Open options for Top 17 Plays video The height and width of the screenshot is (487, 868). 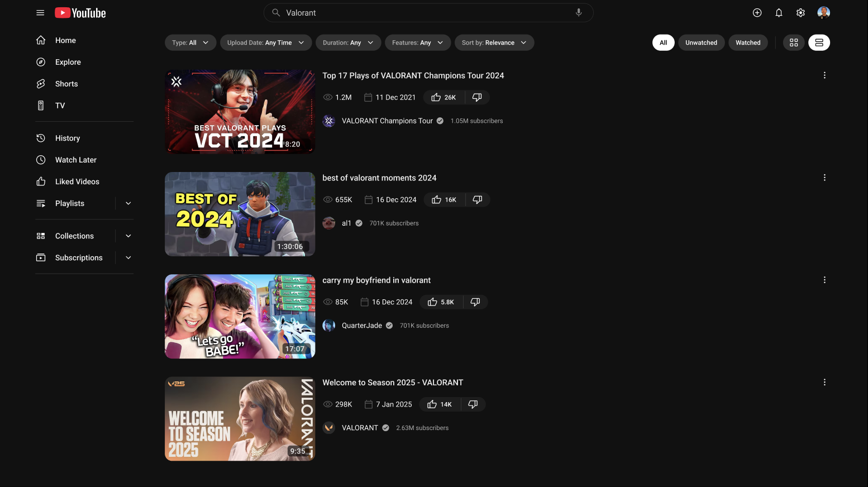[x=824, y=75]
